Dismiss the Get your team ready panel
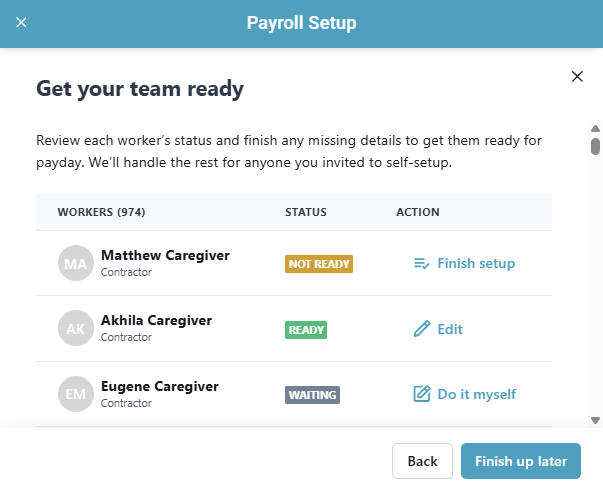 point(577,76)
